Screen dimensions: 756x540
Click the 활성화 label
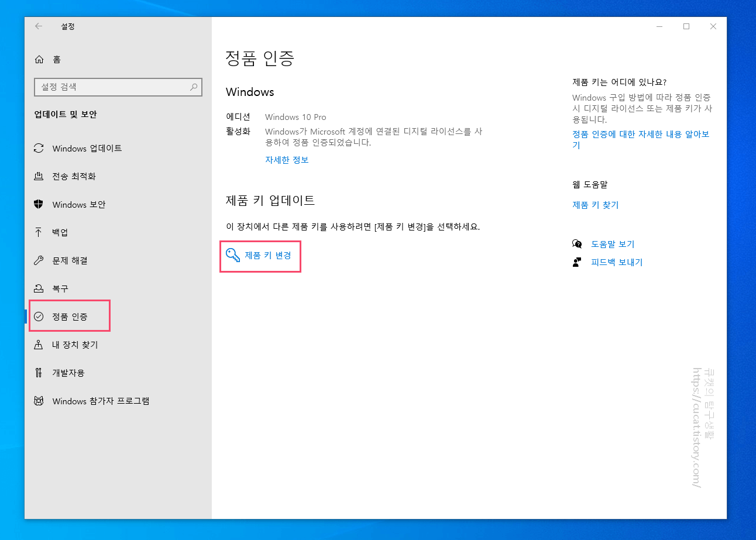tap(238, 131)
